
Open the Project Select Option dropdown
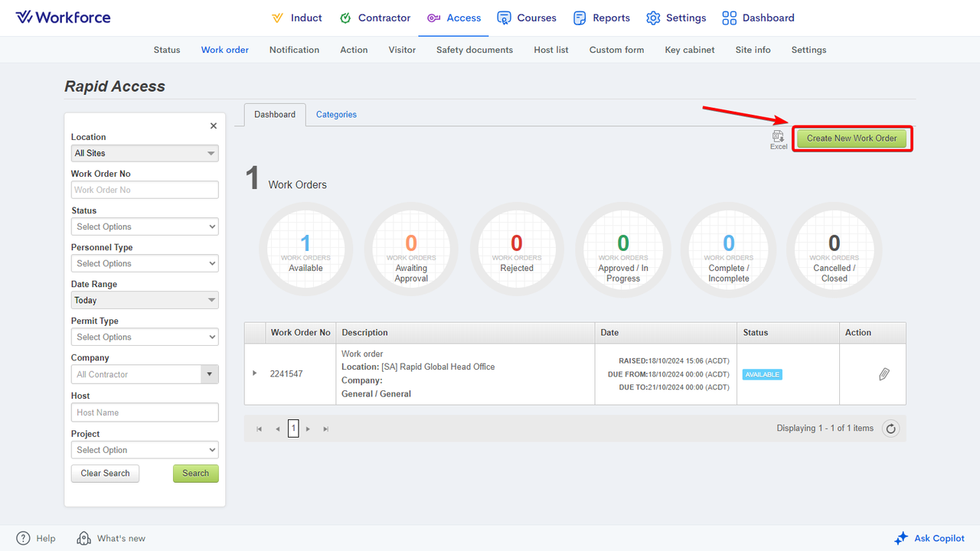coord(145,450)
